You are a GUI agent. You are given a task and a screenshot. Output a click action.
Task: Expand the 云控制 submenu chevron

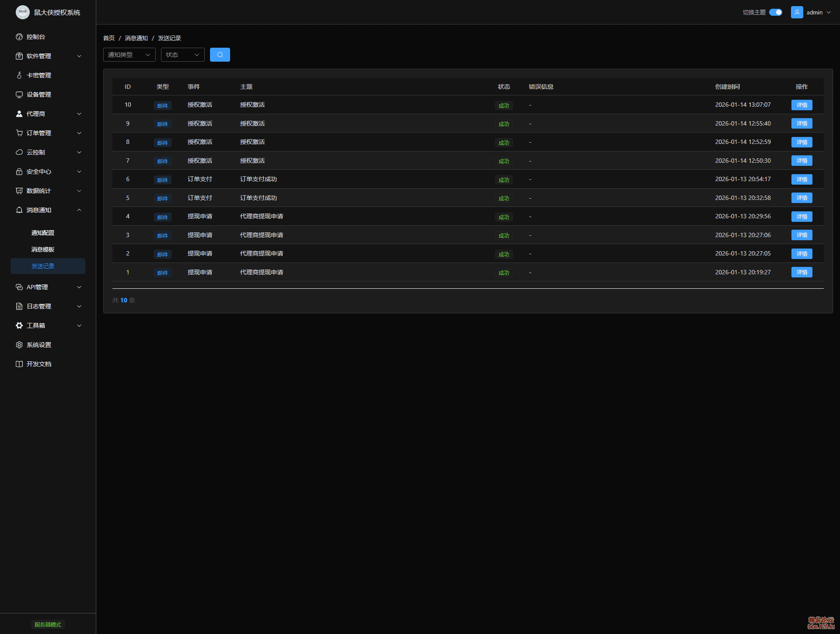tap(79, 152)
